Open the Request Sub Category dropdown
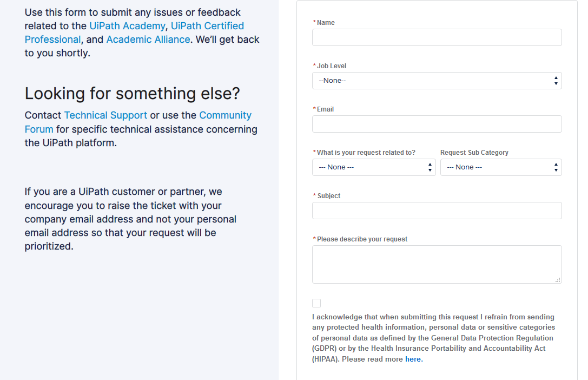 [x=501, y=167]
